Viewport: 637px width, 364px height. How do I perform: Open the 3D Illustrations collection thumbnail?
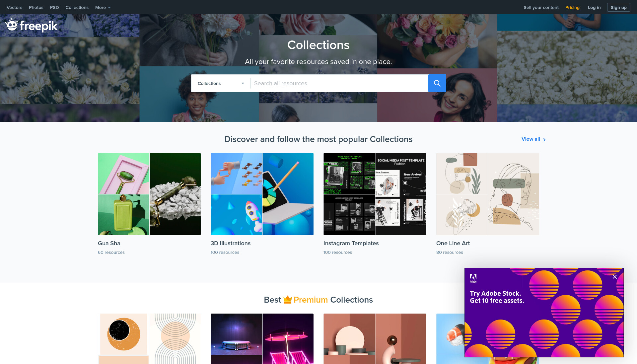[262, 194]
